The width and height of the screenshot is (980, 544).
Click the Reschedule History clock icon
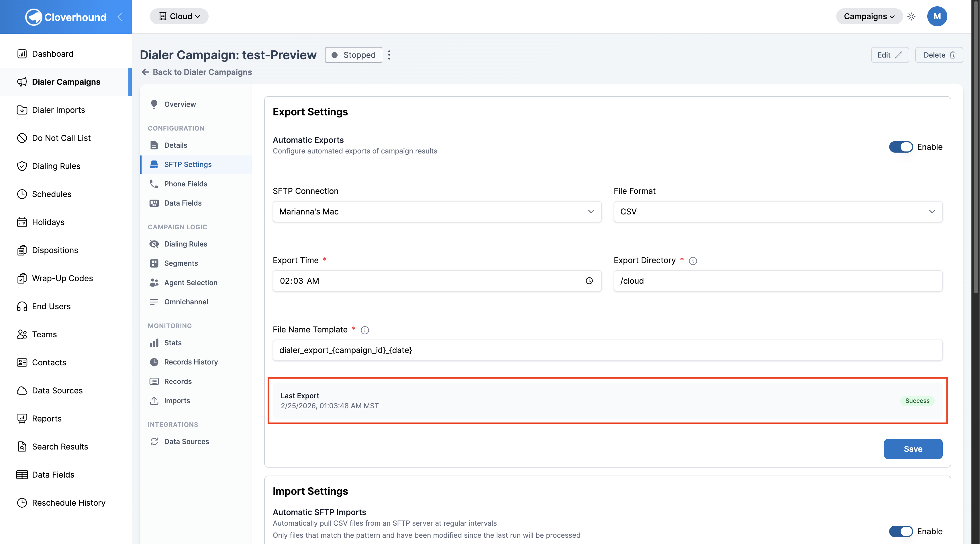22,502
